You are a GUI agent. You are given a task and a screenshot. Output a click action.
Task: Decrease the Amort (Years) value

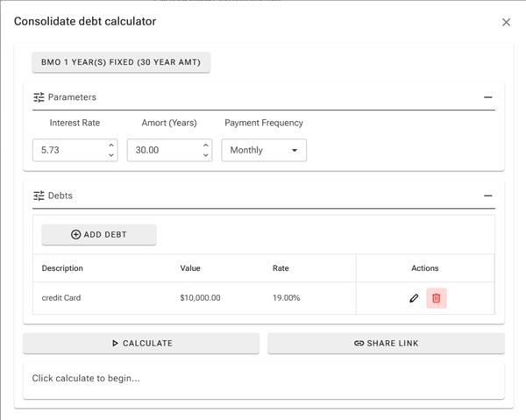(x=206, y=155)
